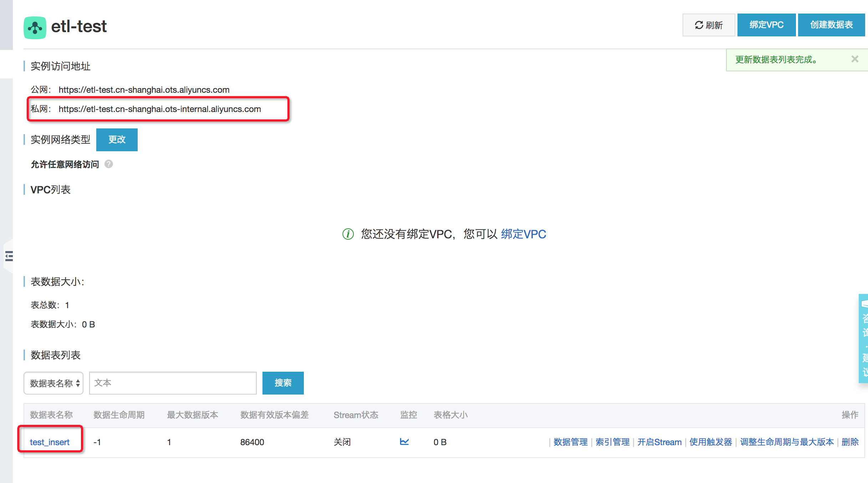868x483 pixels.
Task: Click the bind VPC button at top
Action: click(766, 25)
